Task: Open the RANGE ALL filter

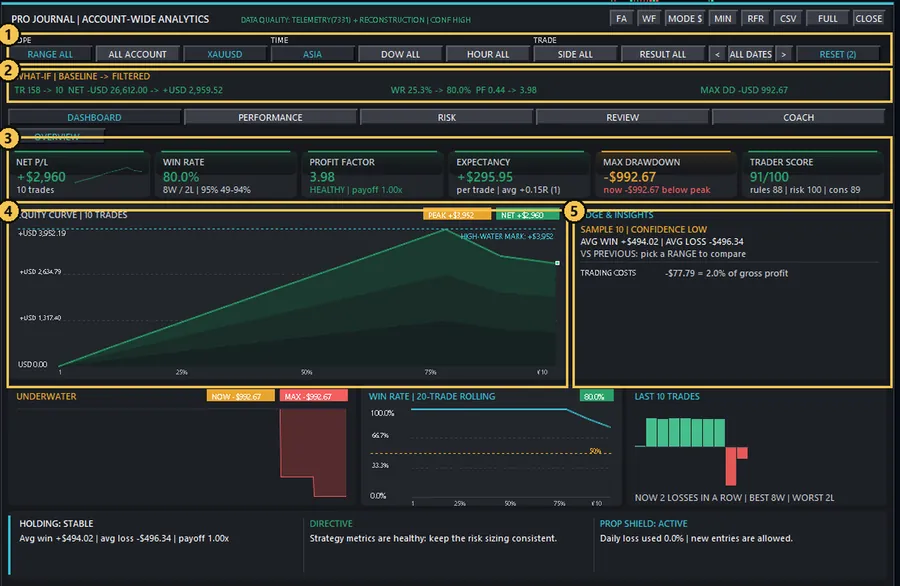Action: [50, 54]
